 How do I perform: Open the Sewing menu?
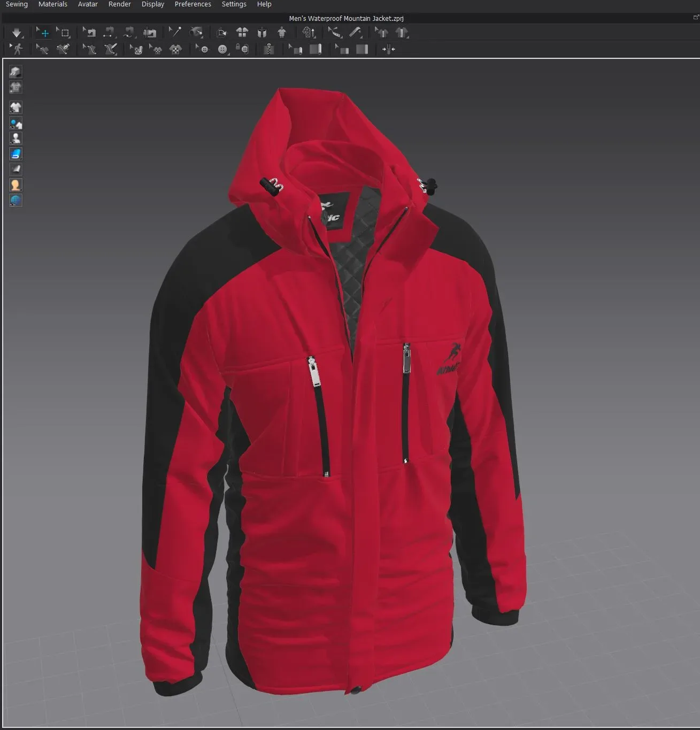17,4
